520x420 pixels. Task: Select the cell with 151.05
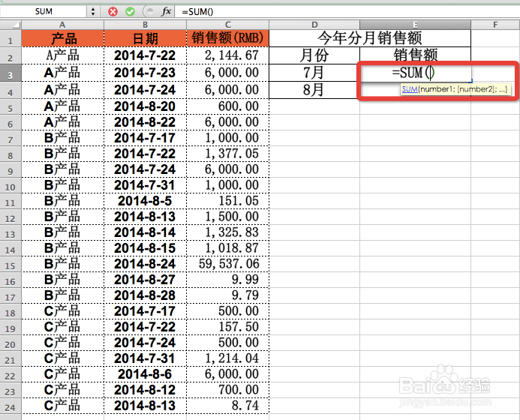tap(228, 201)
